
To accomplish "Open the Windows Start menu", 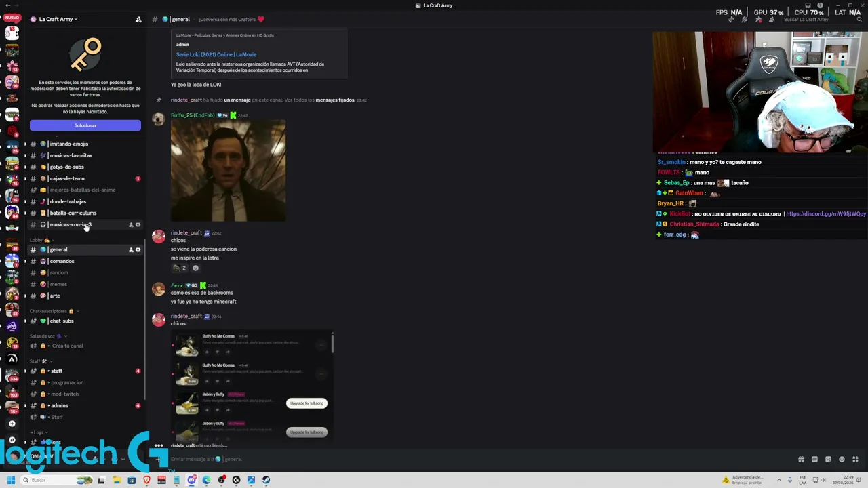I will tap(10, 480).
